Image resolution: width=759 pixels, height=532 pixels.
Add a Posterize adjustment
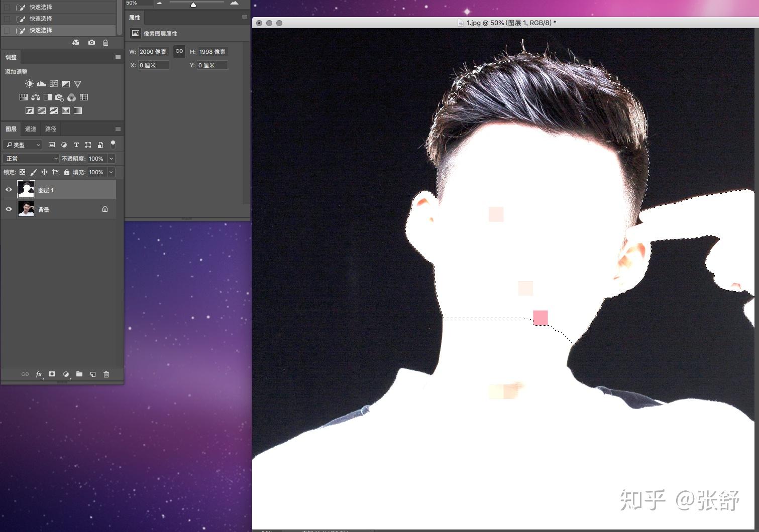tap(42, 110)
